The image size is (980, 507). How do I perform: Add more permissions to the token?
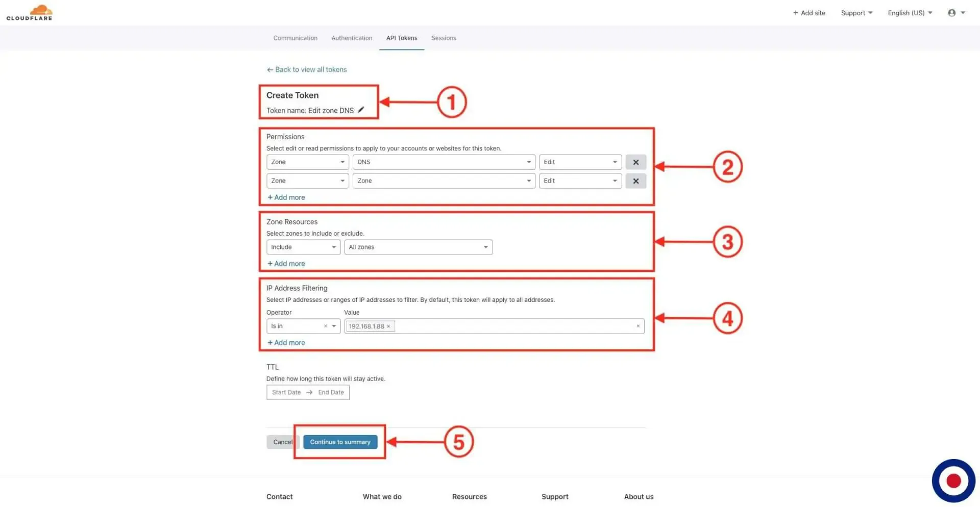[286, 197]
